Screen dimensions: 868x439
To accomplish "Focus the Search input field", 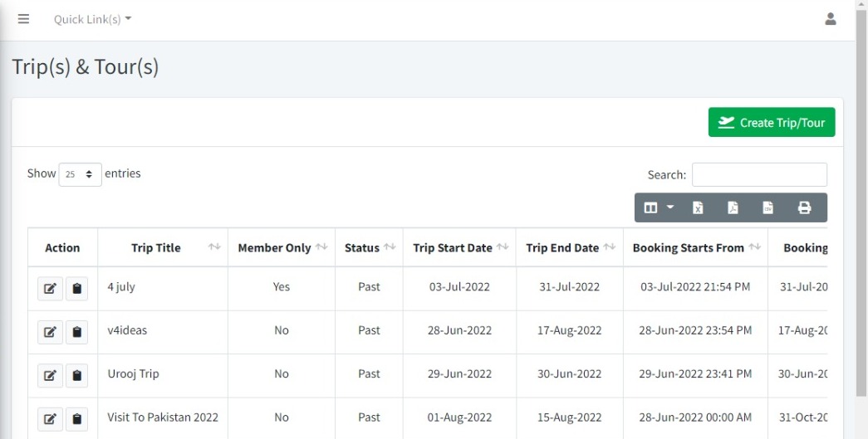I will (x=758, y=174).
